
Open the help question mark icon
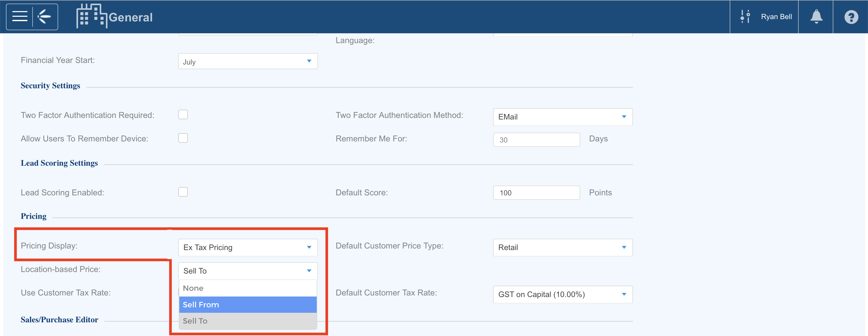tap(851, 17)
